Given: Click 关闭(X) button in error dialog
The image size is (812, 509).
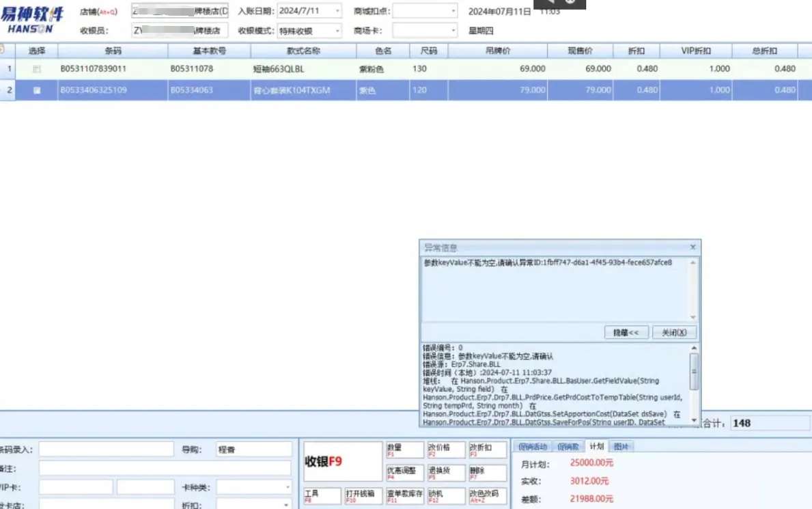Looking at the screenshot, I should tap(674, 333).
